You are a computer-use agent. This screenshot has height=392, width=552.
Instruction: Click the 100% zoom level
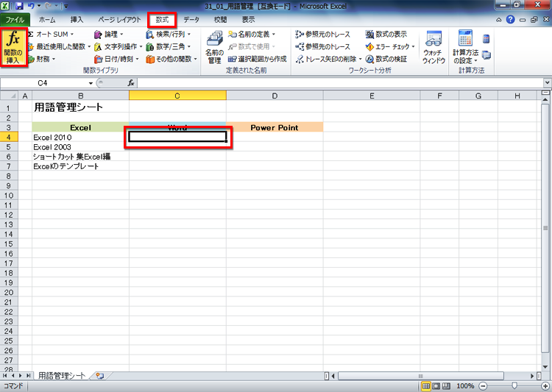[x=465, y=386]
